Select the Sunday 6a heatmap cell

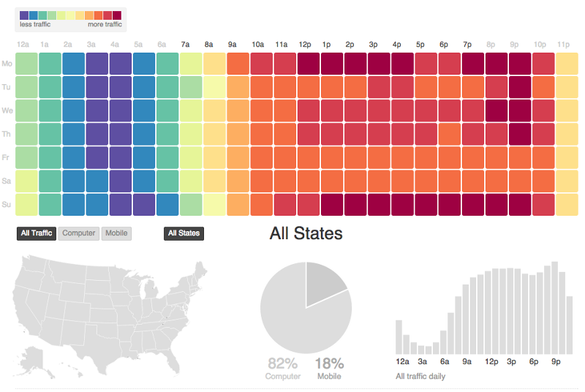[x=167, y=204]
